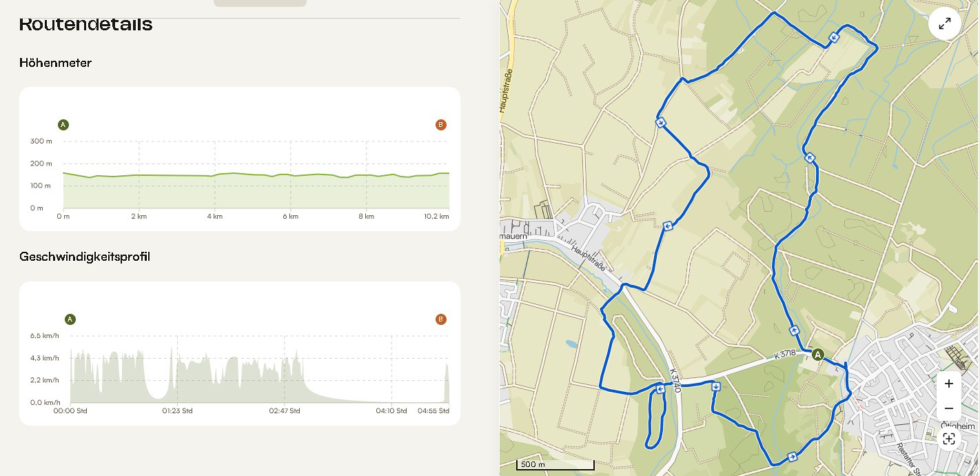Image resolution: width=980 pixels, height=476 pixels.
Task: Click the Routendetails heading
Action: tap(86, 24)
